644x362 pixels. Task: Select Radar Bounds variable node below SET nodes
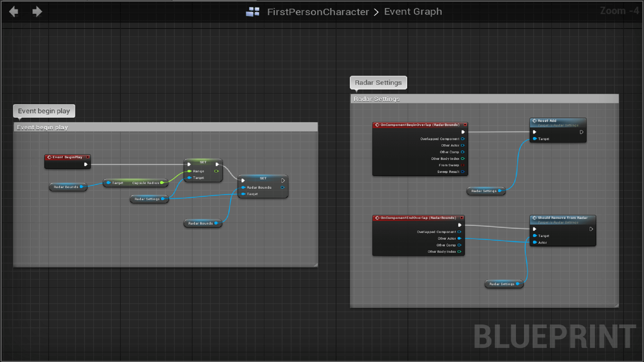pyautogui.click(x=203, y=223)
